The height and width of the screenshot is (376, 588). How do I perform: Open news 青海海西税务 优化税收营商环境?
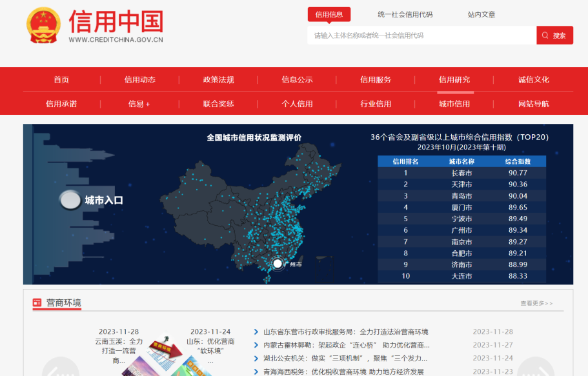[343, 371]
